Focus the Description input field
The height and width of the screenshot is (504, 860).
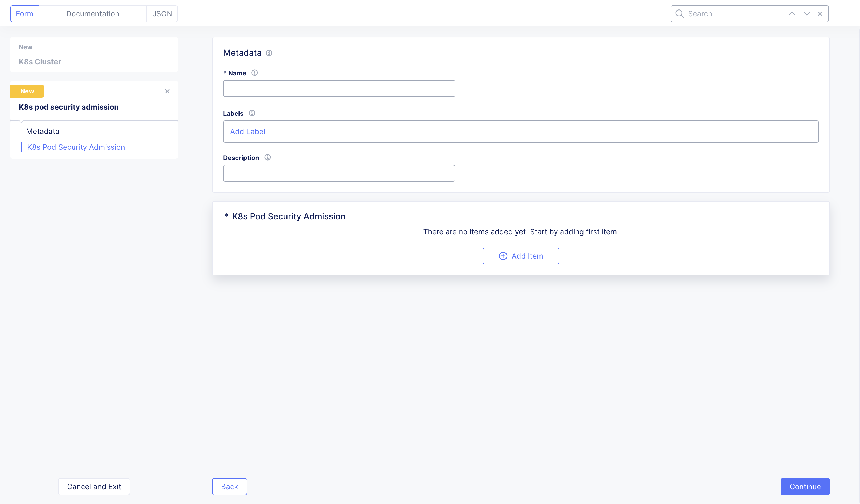(x=339, y=173)
